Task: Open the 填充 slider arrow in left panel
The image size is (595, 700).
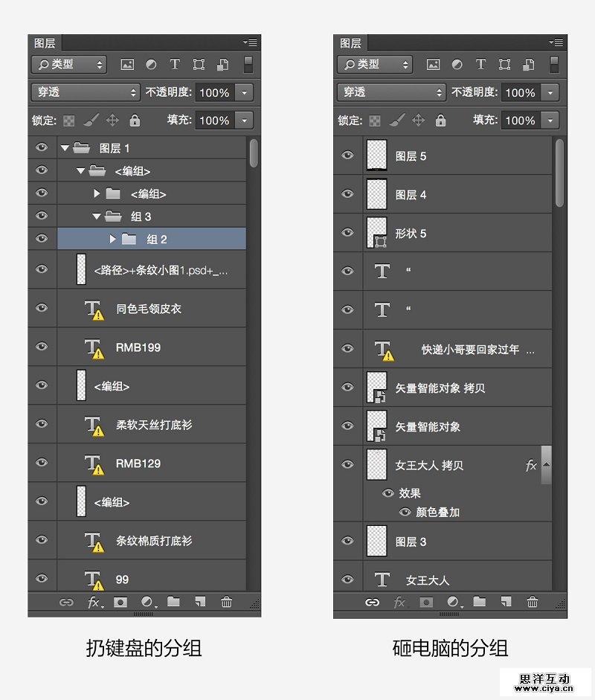Action: click(x=244, y=121)
